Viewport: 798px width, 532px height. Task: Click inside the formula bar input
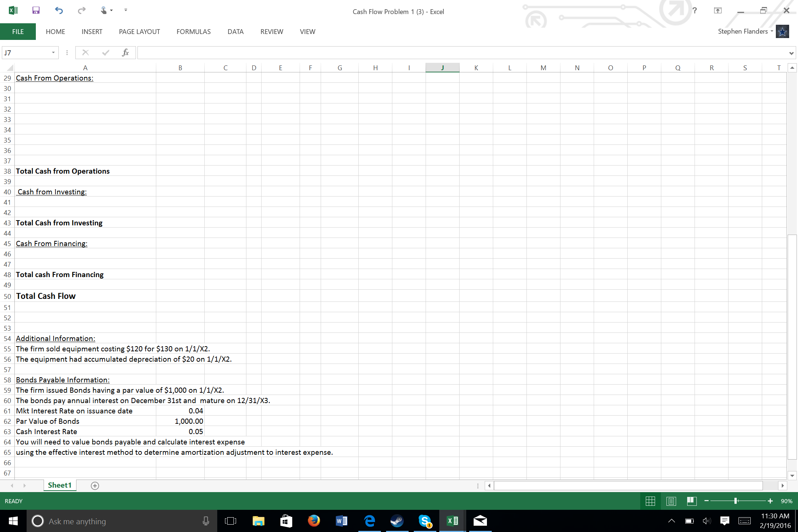coord(462,53)
